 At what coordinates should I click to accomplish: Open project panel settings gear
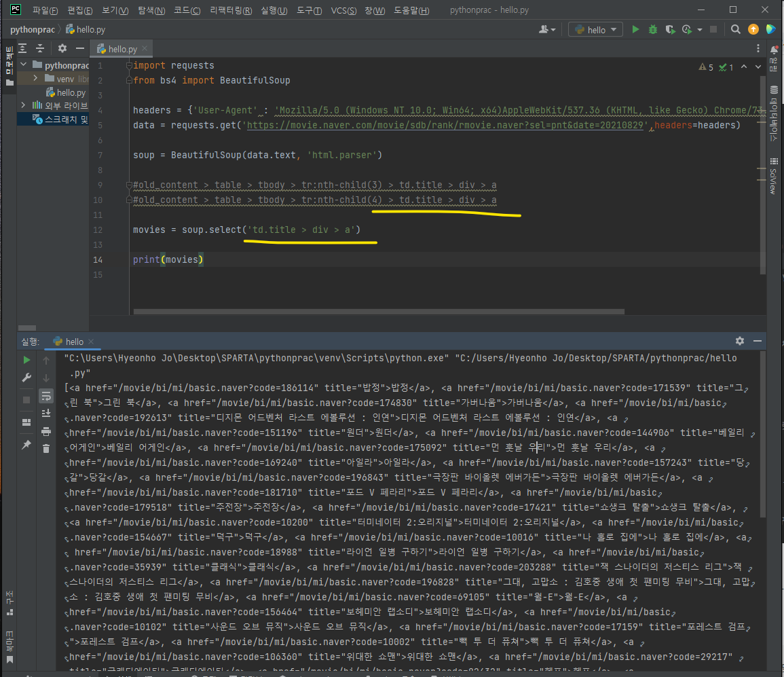point(62,48)
